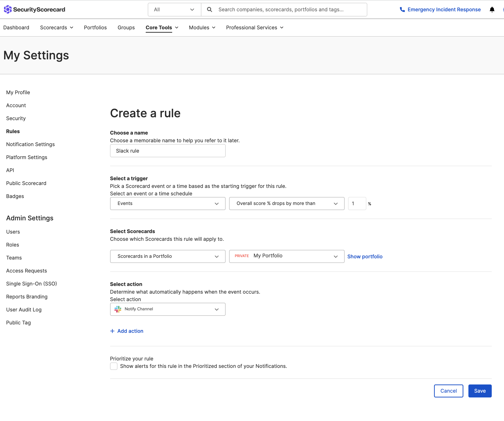
Task: Click Add action to append another action
Action: click(126, 331)
